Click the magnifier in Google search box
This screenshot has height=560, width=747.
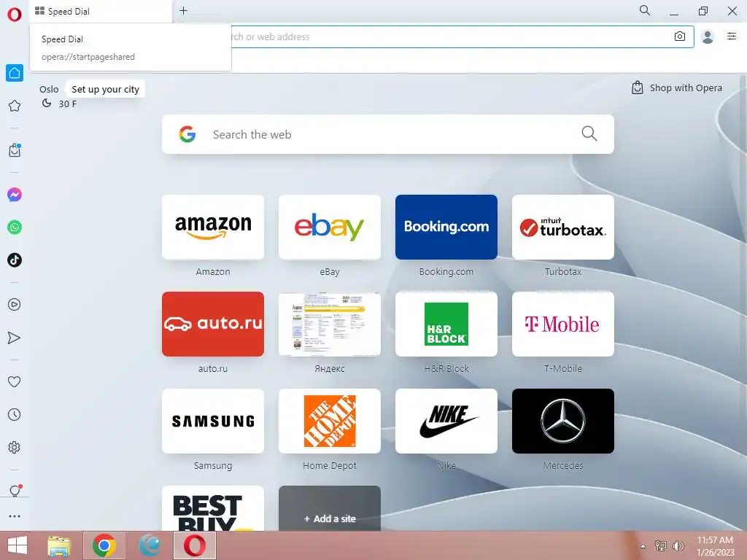click(589, 134)
